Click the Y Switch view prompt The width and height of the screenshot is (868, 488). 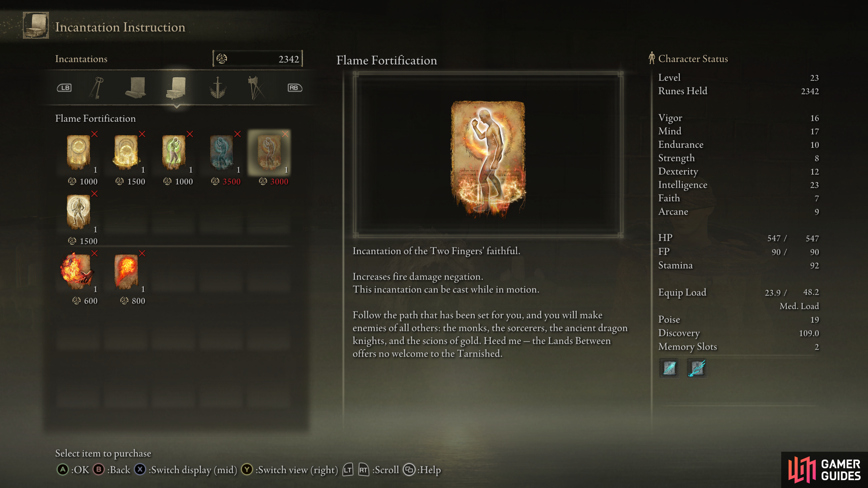290,470
